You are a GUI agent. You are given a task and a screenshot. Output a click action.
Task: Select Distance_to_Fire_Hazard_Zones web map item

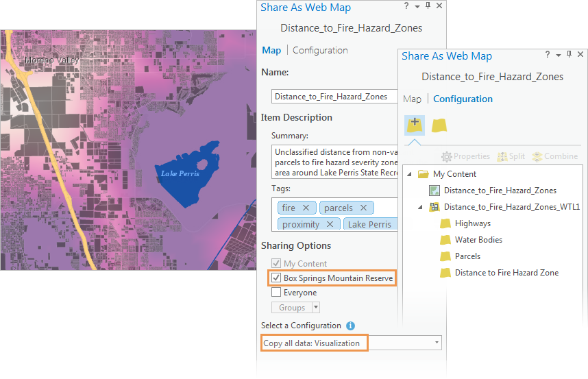500,191
